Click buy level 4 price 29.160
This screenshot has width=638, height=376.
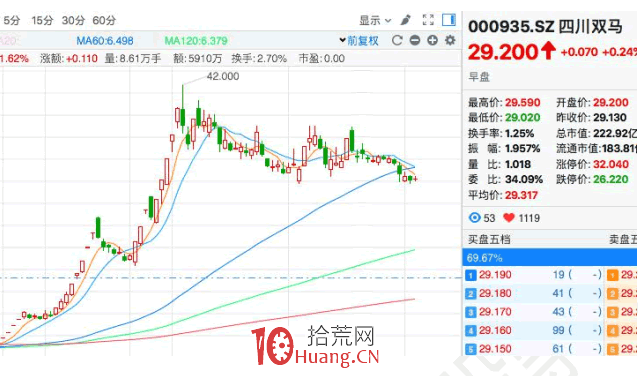coord(495,330)
